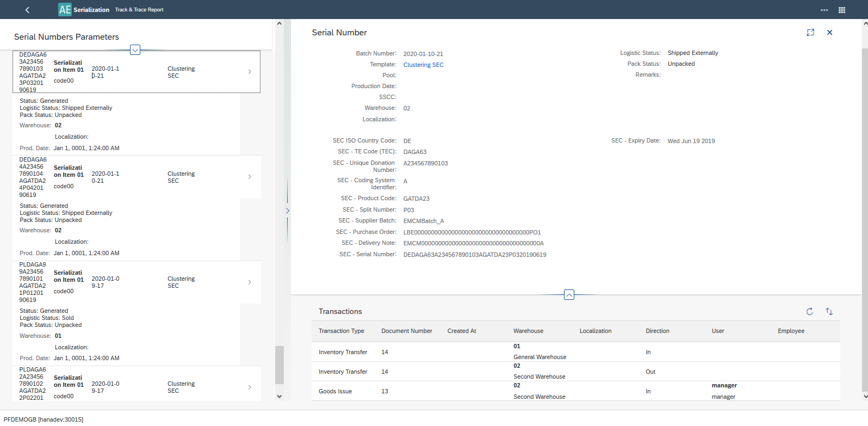Open the AE Serialization app logo
This screenshot has height=426, width=868.
tap(65, 10)
